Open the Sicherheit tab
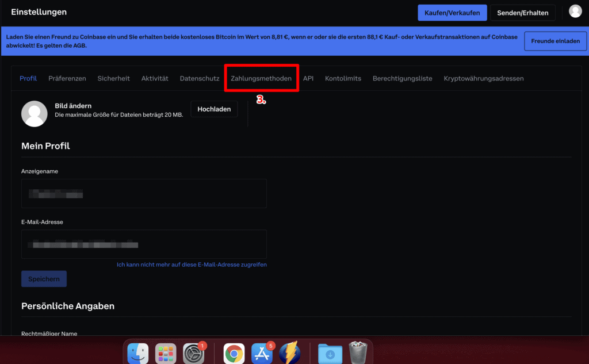The height and width of the screenshot is (364, 589). [113, 78]
